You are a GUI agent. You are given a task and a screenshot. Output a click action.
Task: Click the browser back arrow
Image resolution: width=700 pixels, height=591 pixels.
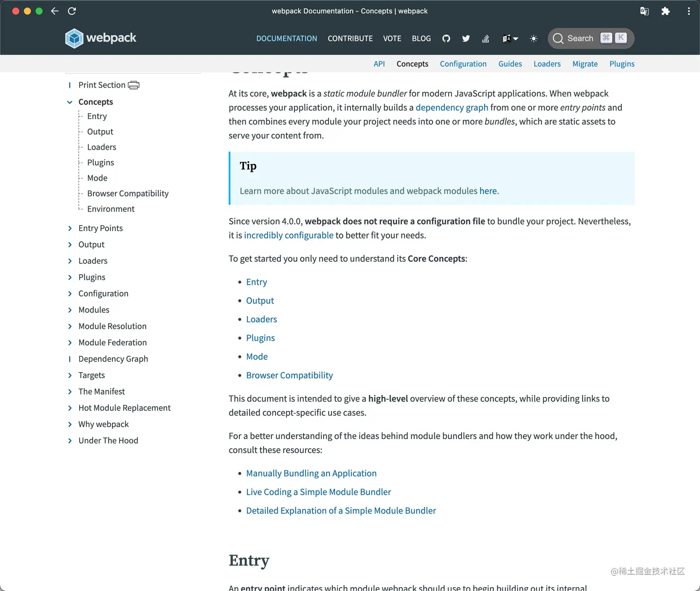[55, 11]
